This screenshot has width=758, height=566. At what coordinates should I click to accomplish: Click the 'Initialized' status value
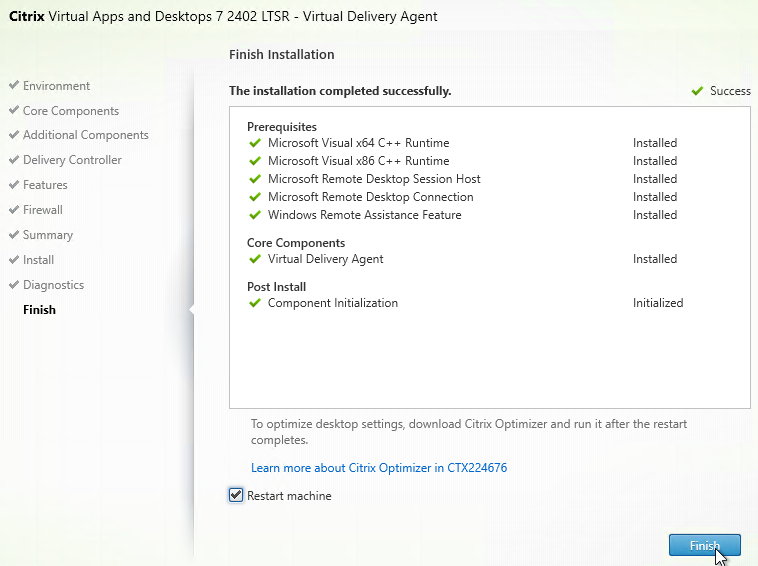point(658,303)
